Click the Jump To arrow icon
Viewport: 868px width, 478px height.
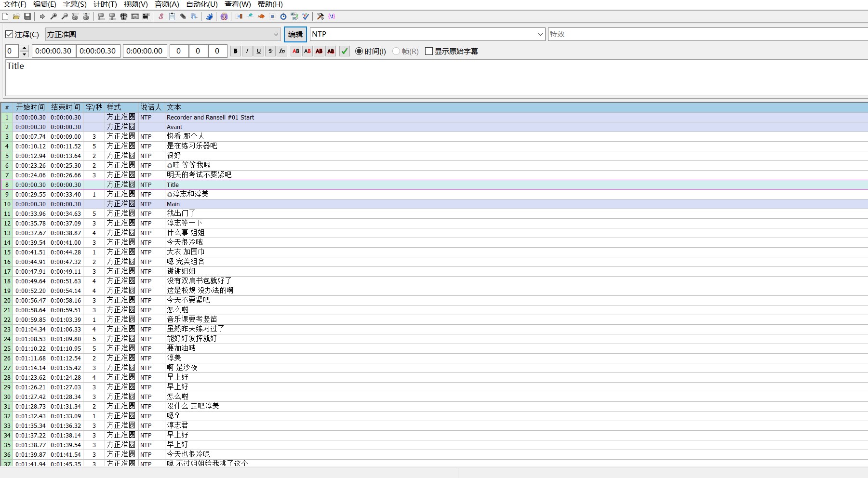click(42, 16)
